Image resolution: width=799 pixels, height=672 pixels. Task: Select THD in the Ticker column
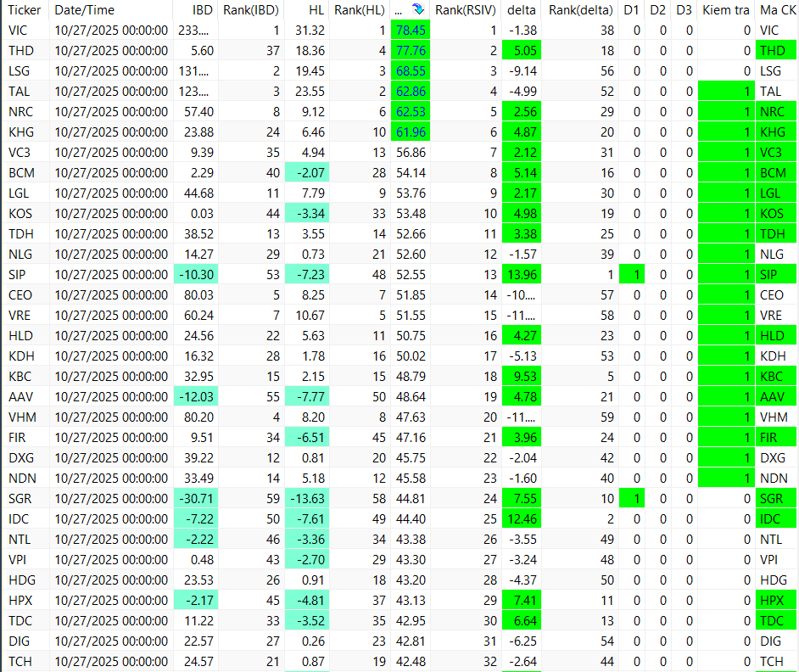[21, 50]
